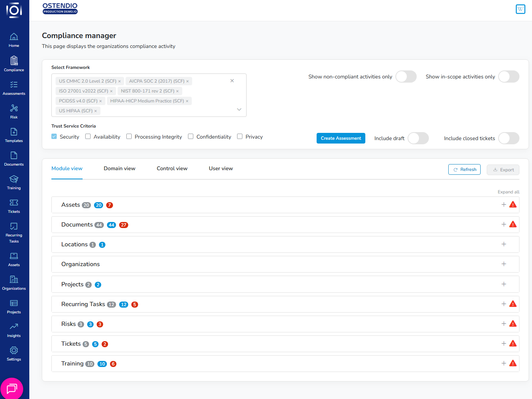
Task: Enable Show non-compliant activities only toggle
Action: 406,77
